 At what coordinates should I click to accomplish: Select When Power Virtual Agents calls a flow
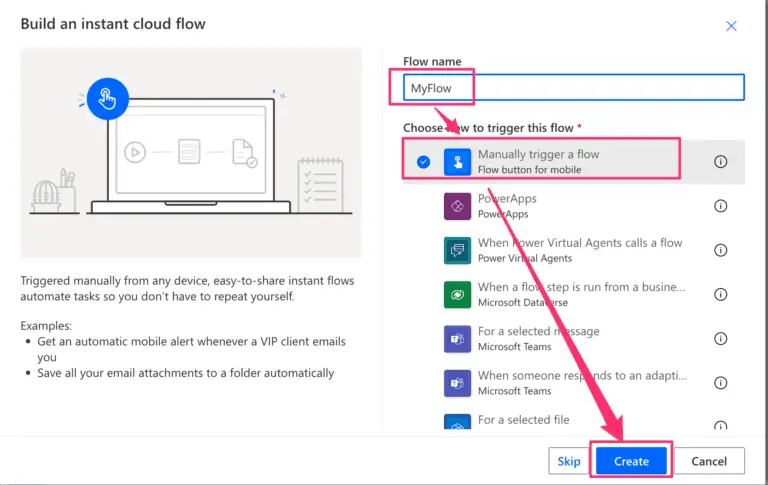pos(580,250)
